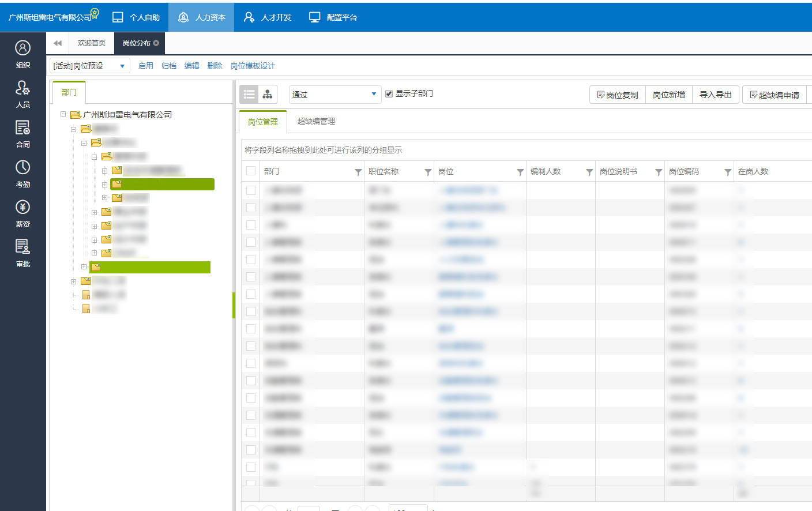Open 岗位模板设计
This screenshot has width=812, height=511.
(253, 66)
